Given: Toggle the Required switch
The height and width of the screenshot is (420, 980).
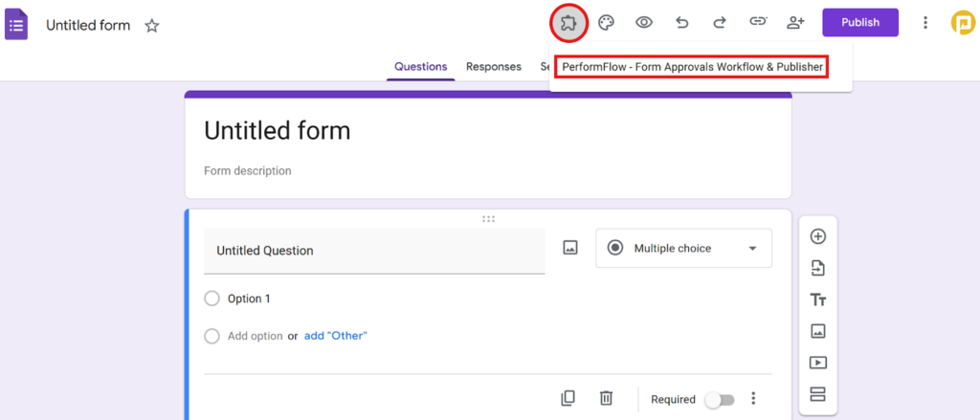Looking at the screenshot, I should click(x=719, y=399).
